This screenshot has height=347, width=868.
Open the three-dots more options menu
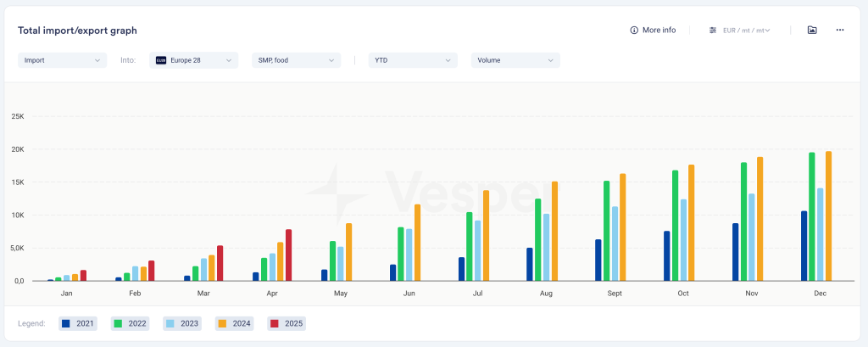[840, 30]
